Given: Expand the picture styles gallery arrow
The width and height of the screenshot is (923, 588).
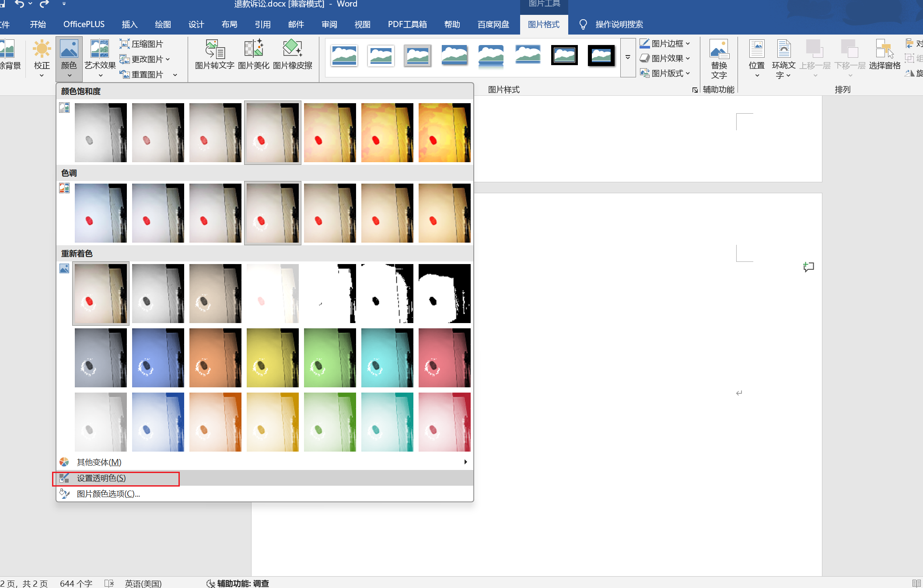Looking at the screenshot, I should pos(628,57).
